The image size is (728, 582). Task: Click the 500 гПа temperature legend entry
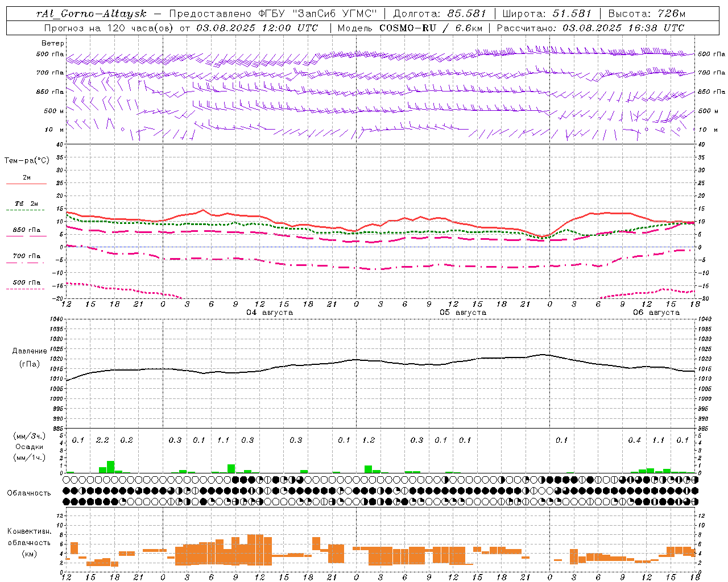click(26, 285)
